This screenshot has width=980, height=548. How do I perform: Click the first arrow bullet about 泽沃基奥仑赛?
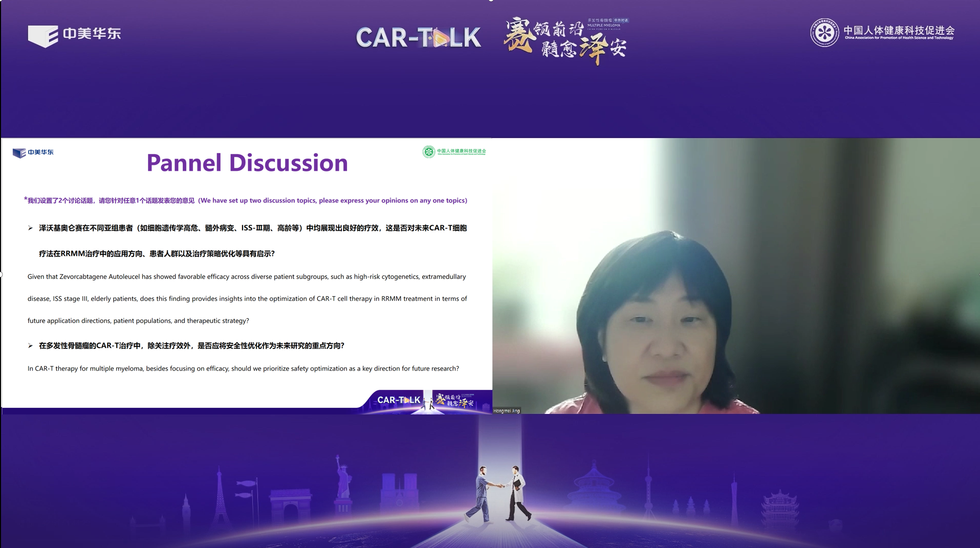point(31,228)
